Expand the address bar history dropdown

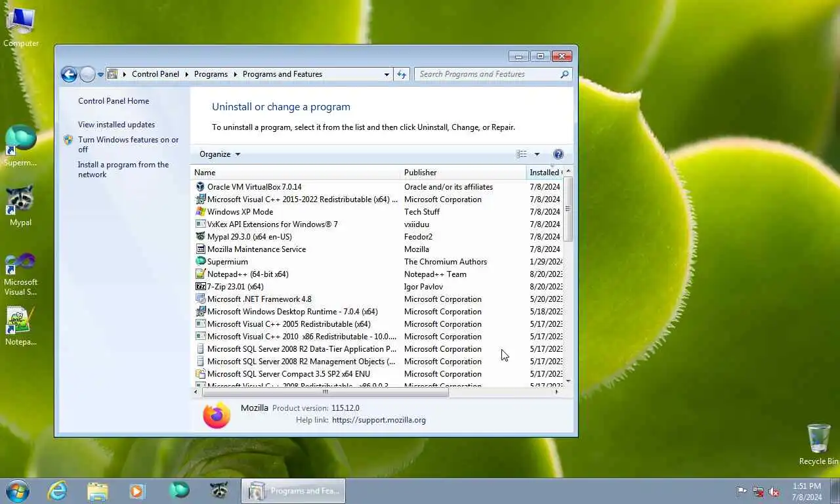pyautogui.click(x=387, y=74)
